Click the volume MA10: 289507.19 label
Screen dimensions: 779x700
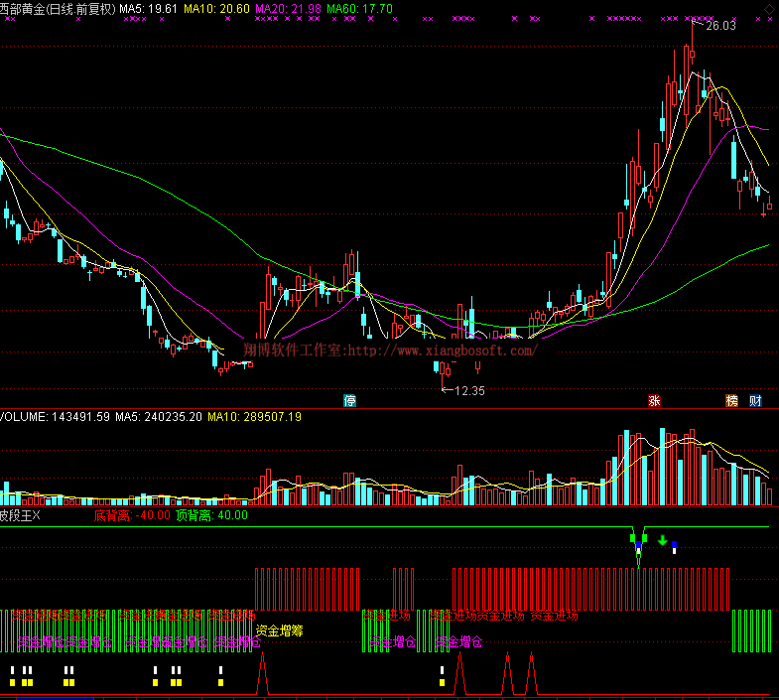pos(254,417)
